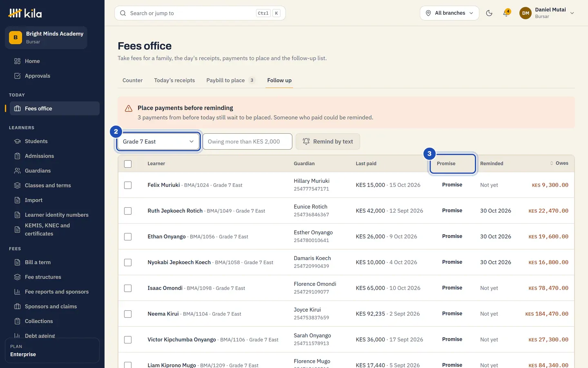Focus the Search or jump to field
The width and height of the screenshot is (588, 368).
pyautogui.click(x=200, y=13)
